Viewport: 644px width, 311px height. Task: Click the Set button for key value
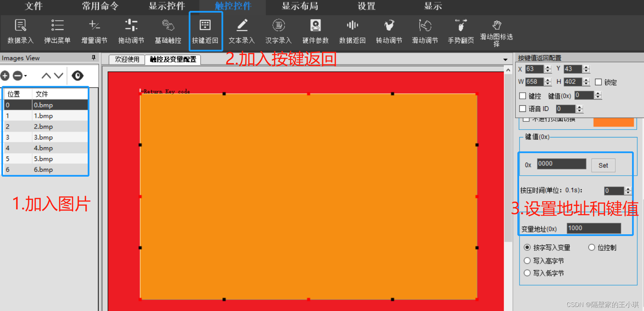pos(603,165)
